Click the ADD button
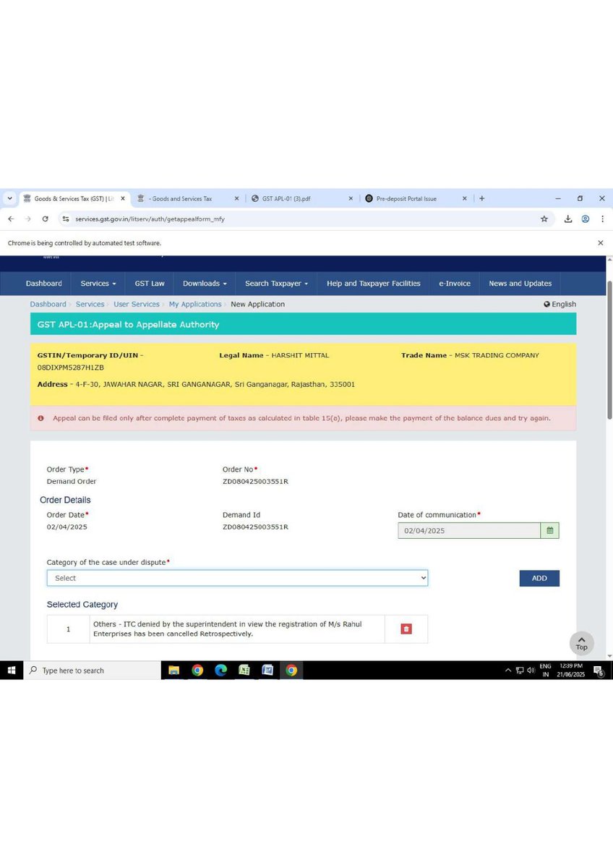 click(x=539, y=578)
